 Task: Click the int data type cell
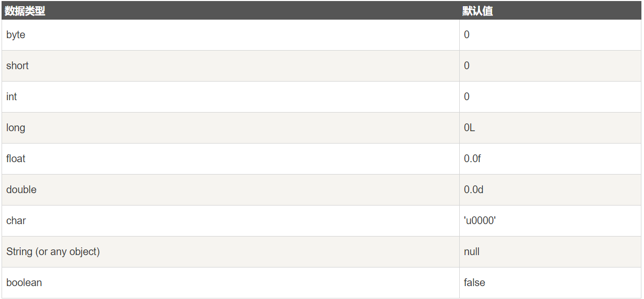coord(12,97)
